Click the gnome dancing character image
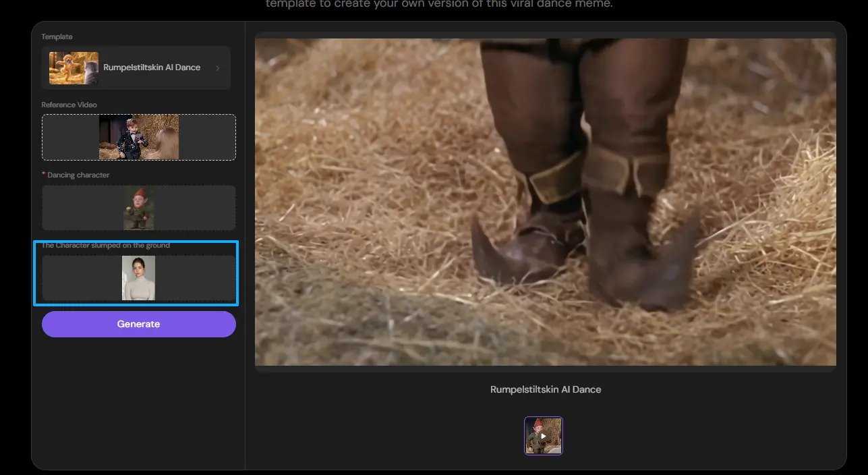This screenshot has width=868, height=475. coord(139,208)
